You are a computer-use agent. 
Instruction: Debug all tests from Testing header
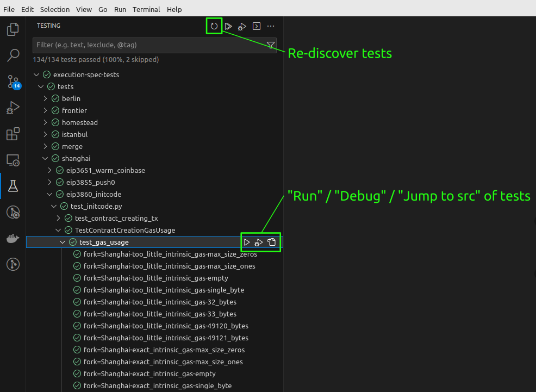point(242,26)
